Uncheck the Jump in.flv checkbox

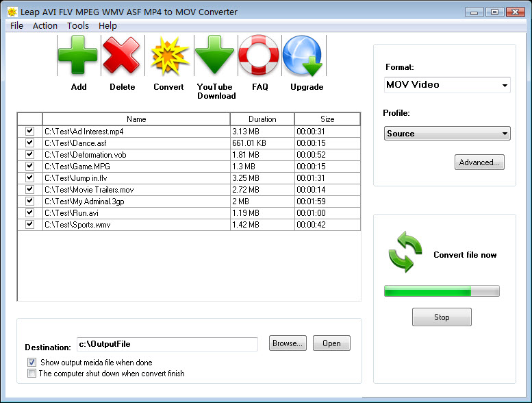pos(30,178)
